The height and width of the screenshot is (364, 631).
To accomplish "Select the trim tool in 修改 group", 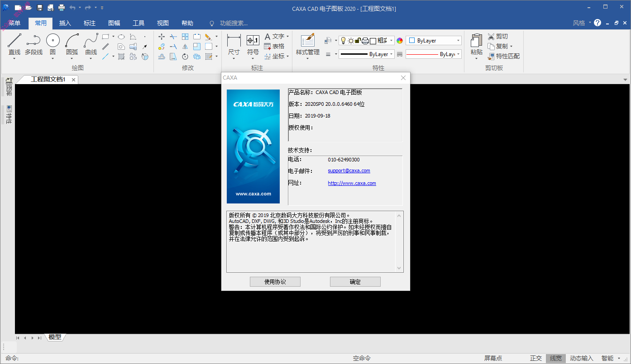I will coord(173,37).
